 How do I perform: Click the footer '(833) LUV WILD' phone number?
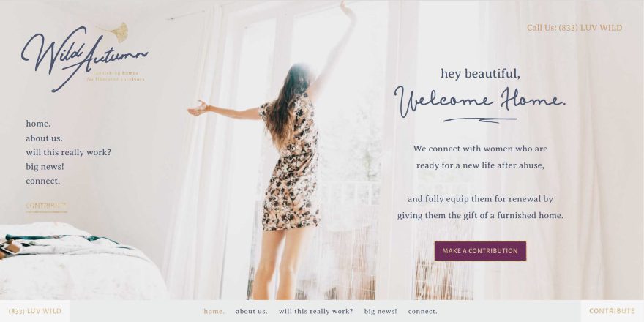pos(35,311)
